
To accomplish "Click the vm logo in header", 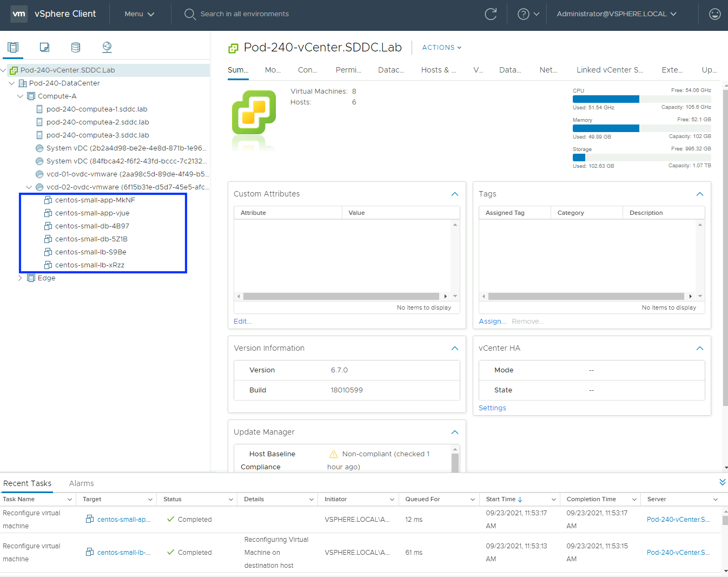I will (x=19, y=14).
